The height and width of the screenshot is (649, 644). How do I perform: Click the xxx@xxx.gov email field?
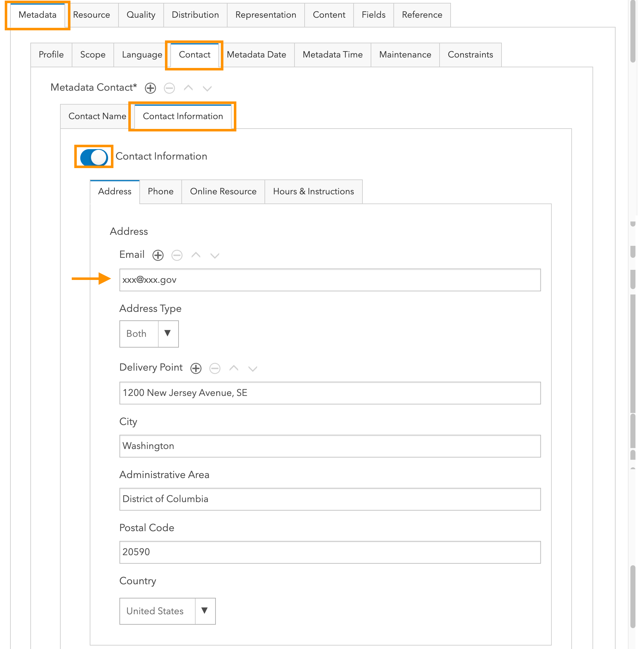click(330, 280)
